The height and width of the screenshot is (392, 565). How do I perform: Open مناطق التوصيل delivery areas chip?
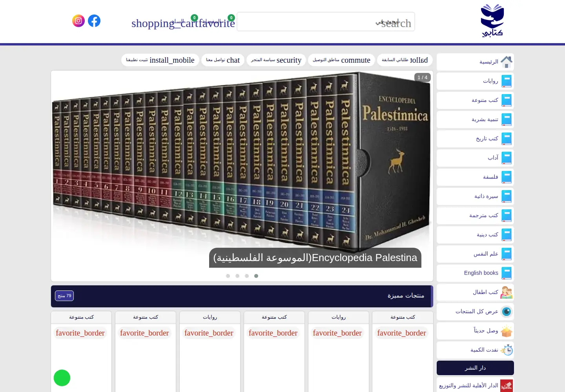point(341,60)
